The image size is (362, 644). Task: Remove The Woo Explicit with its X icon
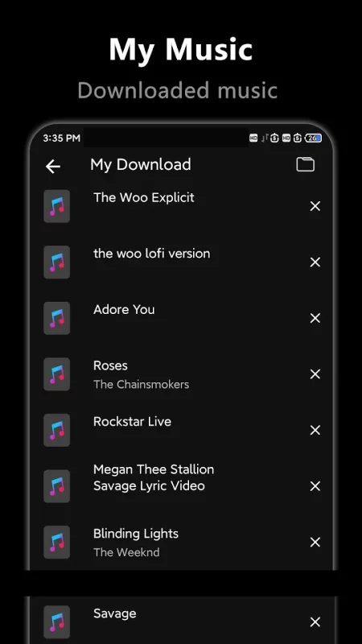(315, 206)
